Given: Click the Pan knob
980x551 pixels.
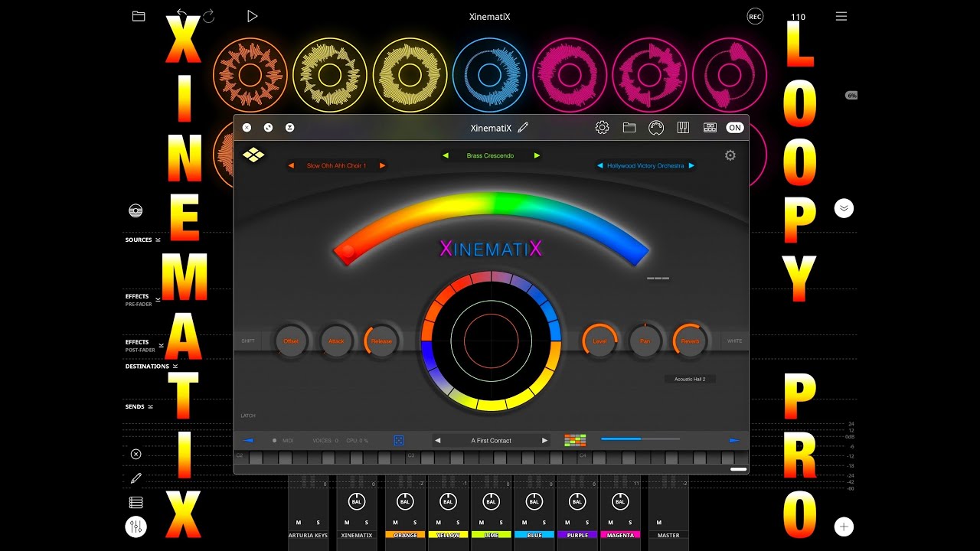Looking at the screenshot, I should coord(645,341).
